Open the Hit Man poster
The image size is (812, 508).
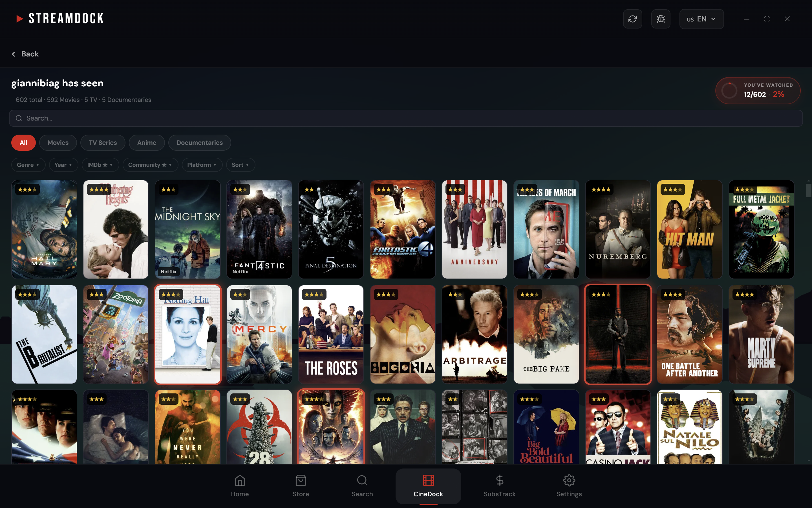690,229
